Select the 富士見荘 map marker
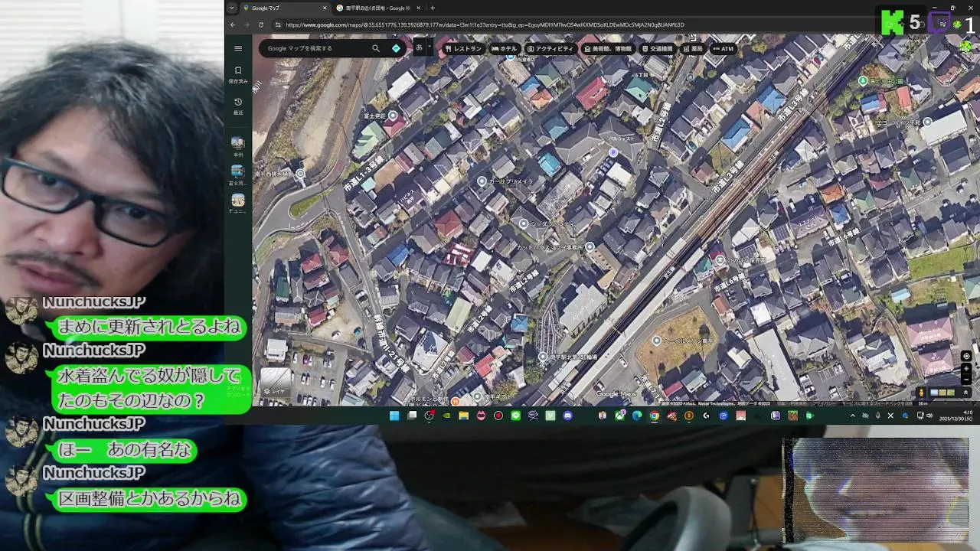980x551 pixels. coord(393,115)
